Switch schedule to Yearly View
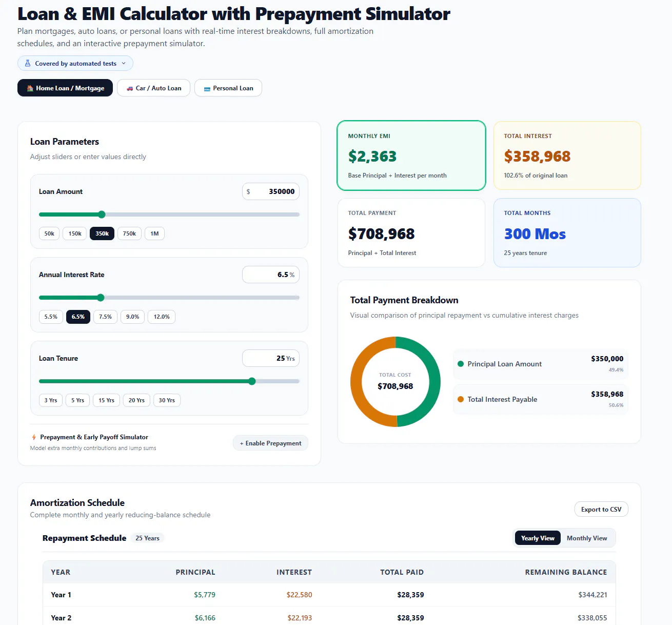This screenshot has width=672, height=625. [x=538, y=538]
